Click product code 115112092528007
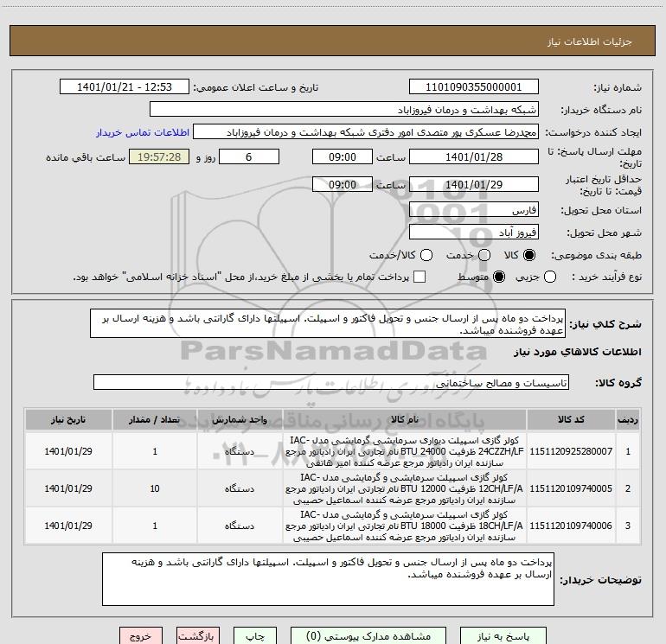Screen dimensions: 666x644 coord(571,451)
